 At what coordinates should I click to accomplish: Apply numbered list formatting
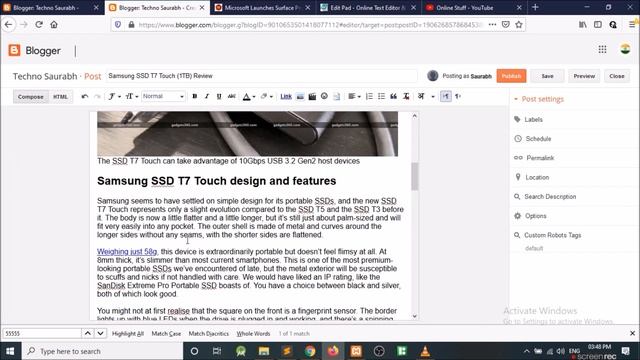(x=369, y=97)
